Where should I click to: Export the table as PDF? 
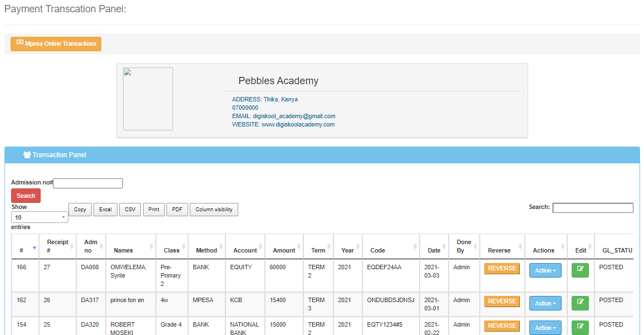177,210
